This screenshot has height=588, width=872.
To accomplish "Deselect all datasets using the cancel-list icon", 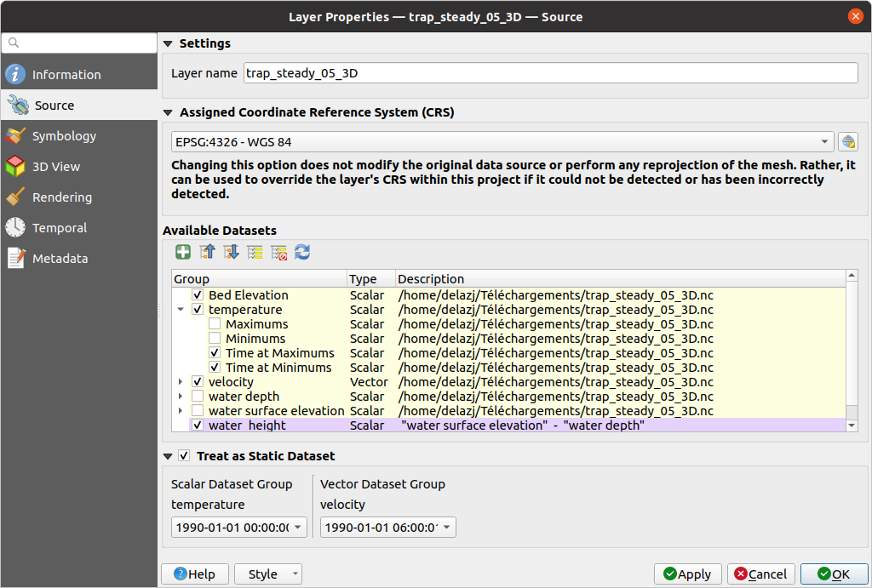I will (x=278, y=252).
